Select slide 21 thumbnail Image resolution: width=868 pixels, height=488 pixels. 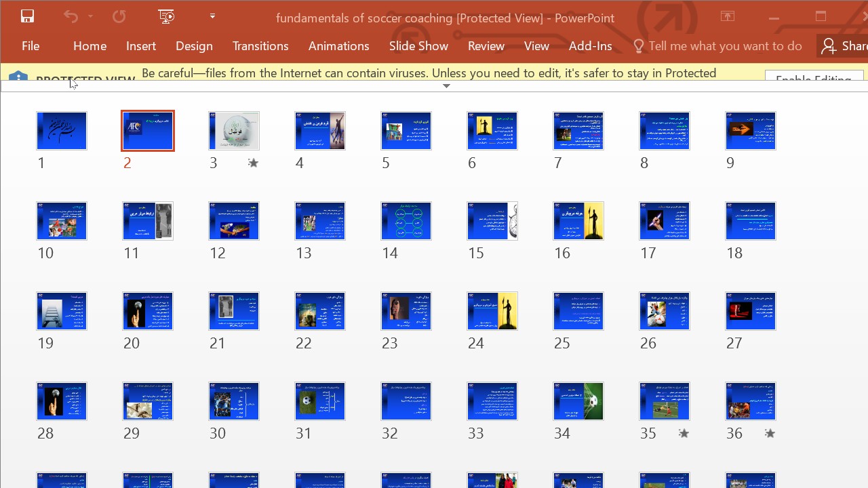pyautogui.click(x=234, y=311)
